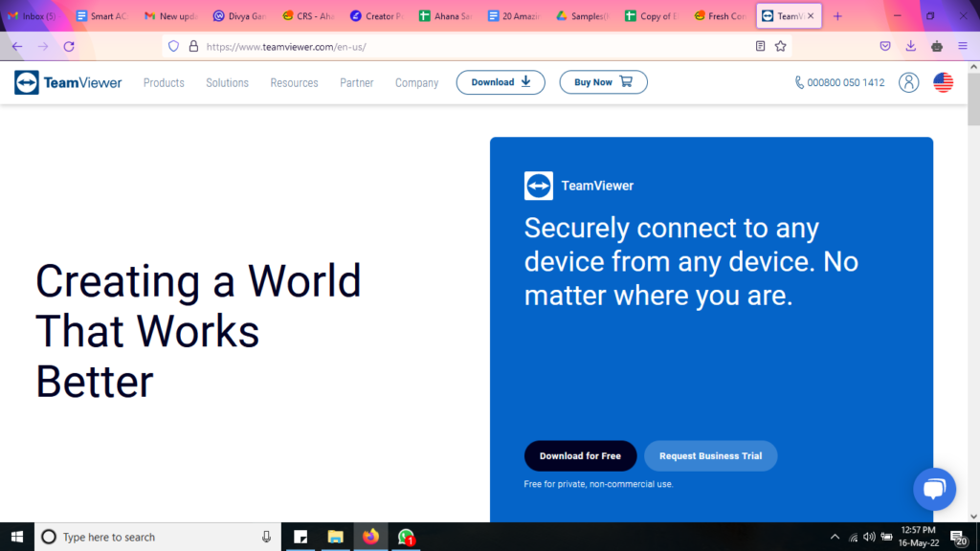Click the Buy Now button
Viewport: 980px width, 551px height.
tap(603, 82)
